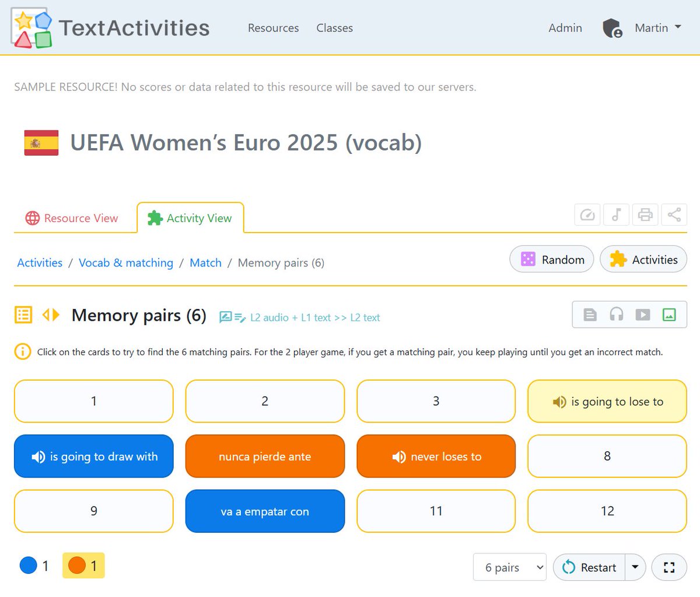Flip memory card 2
The image size is (700, 597).
click(x=265, y=401)
